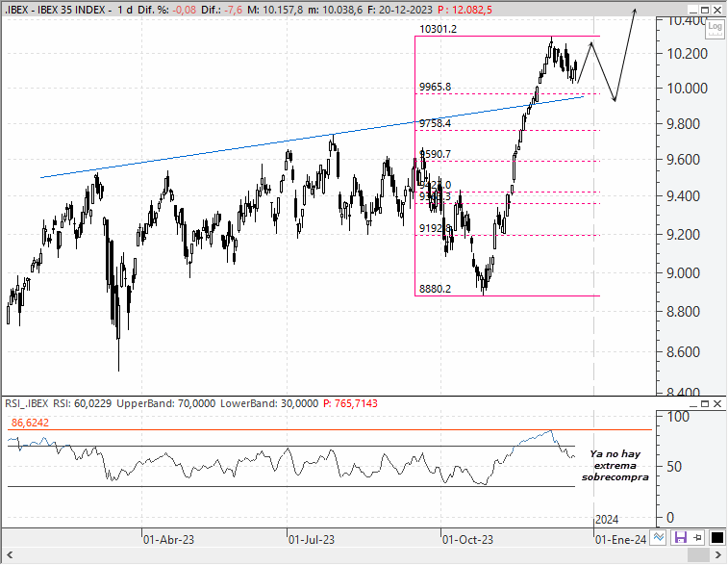Click the orange '86,6242' label

tap(30, 423)
